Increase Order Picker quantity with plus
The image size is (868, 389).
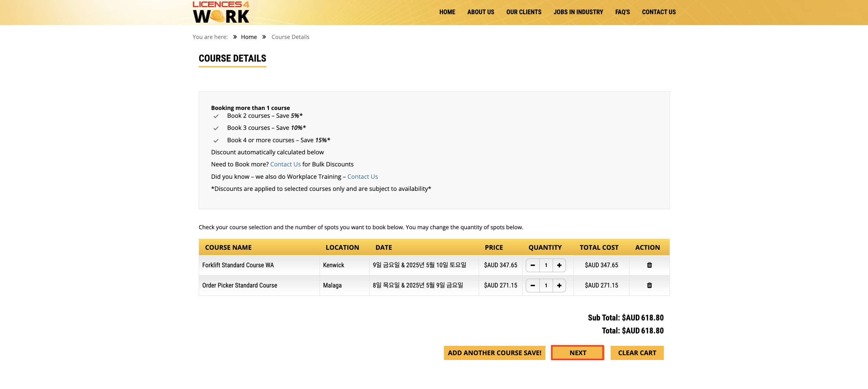(x=559, y=285)
